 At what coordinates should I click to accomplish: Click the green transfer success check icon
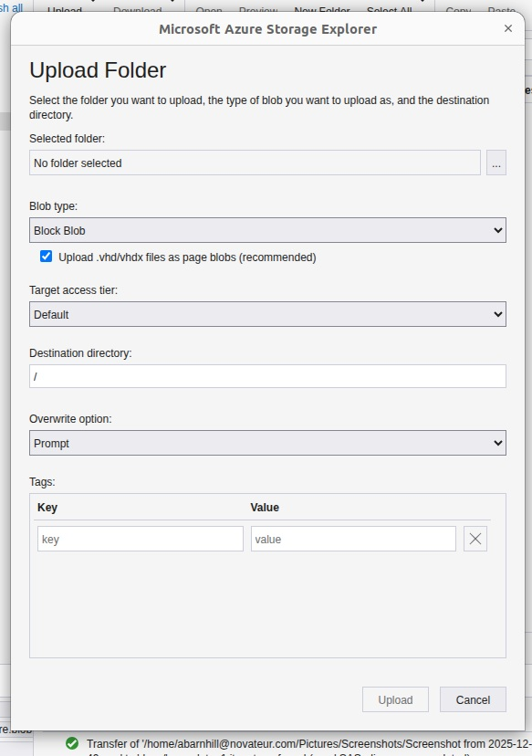coord(72,743)
